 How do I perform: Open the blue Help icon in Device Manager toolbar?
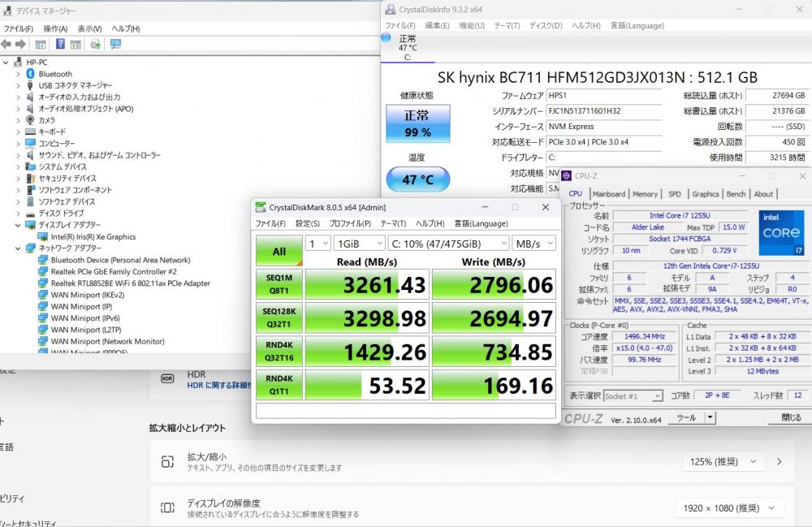(61, 45)
